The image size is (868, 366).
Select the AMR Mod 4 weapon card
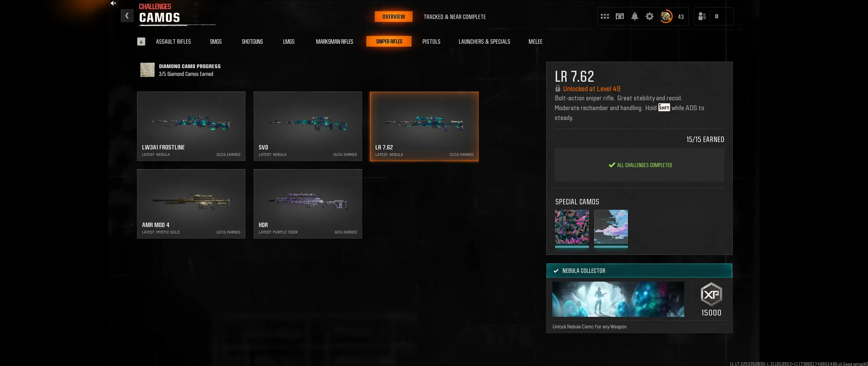(191, 204)
